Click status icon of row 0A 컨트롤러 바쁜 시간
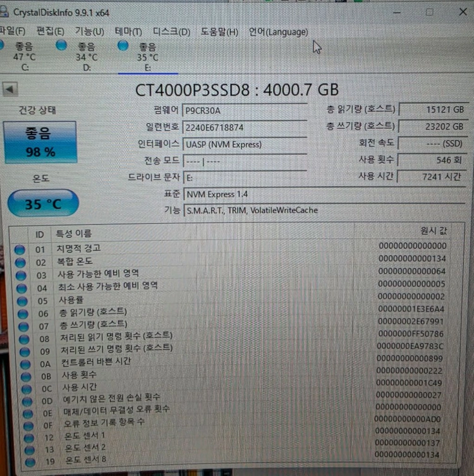 point(25,364)
